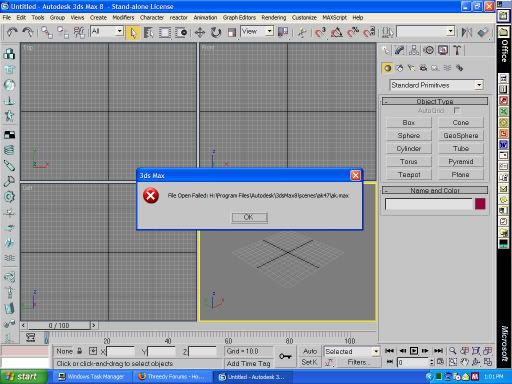Select the Systems category icon

[459, 68]
